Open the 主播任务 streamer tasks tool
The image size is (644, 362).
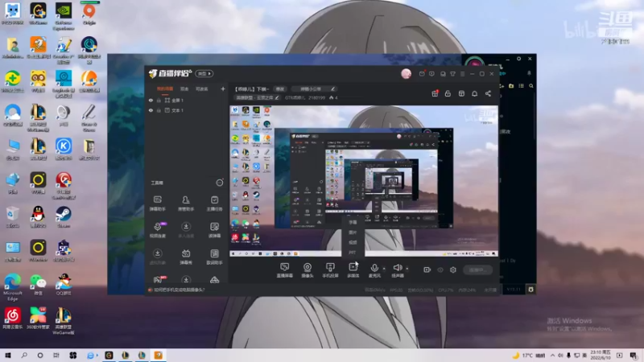click(214, 204)
